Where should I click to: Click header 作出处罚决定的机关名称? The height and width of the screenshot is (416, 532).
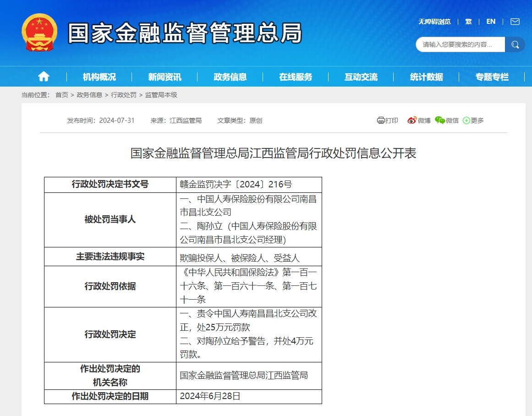110,376
